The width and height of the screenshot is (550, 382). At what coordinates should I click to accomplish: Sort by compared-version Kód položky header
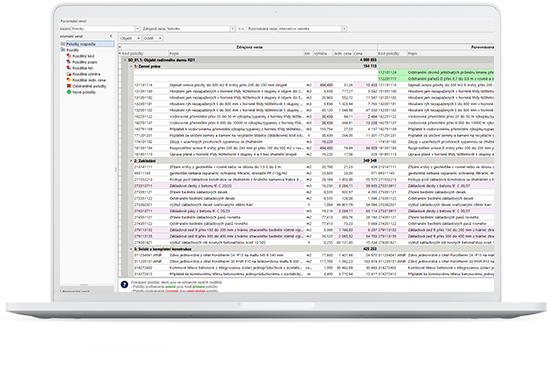pos(393,54)
